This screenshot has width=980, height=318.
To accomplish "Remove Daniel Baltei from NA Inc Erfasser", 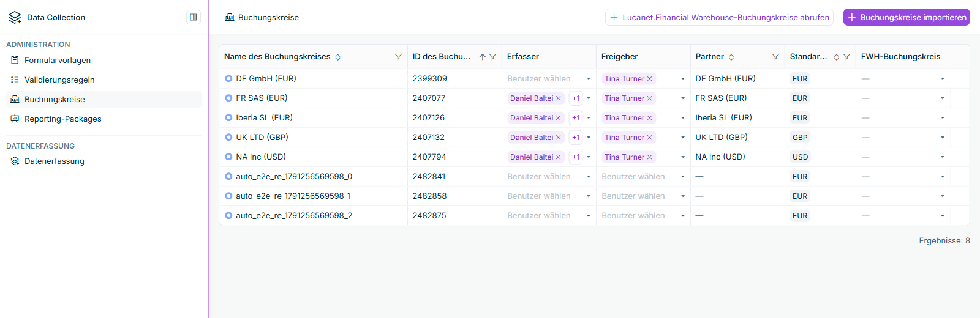I will point(558,157).
